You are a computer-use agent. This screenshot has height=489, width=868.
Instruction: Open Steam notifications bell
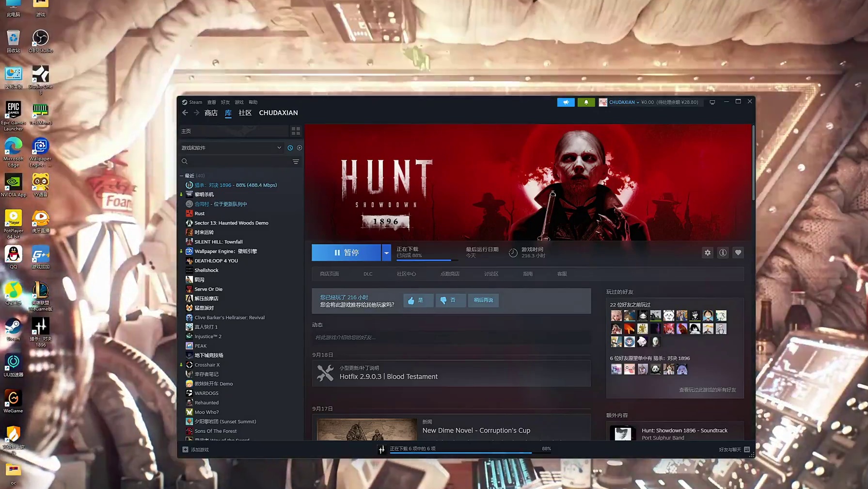tap(586, 102)
